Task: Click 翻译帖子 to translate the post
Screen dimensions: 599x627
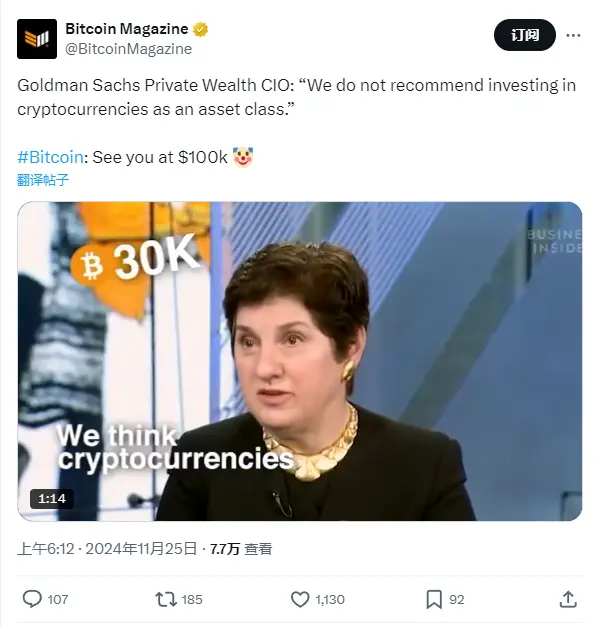Action: click(x=43, y=180)
